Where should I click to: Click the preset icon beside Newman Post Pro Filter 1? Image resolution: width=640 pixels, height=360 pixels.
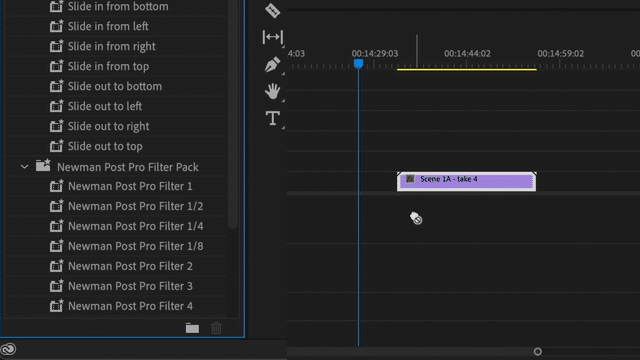point(56,186)
